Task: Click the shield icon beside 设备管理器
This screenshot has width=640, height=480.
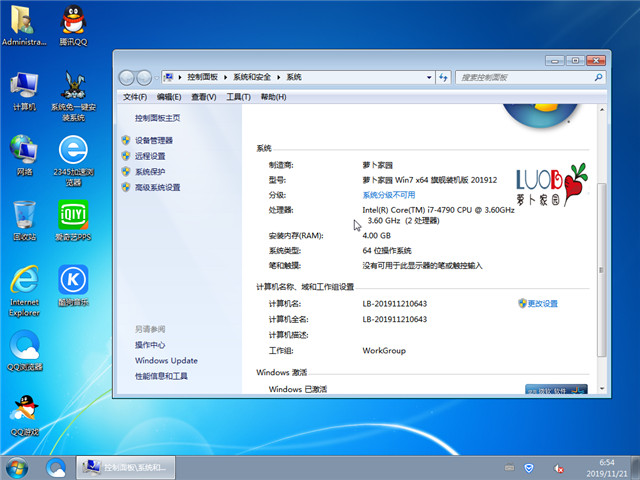Action: (x=126, y=140)
